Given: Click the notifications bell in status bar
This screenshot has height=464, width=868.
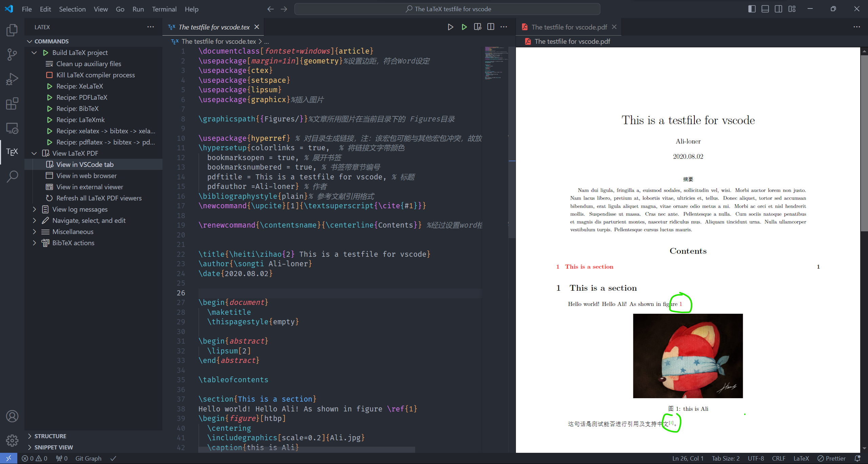Looking at the screenshot, I should coord(857,459).
